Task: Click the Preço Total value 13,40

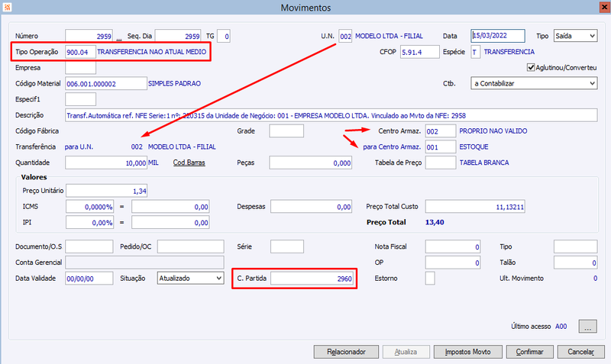Action: pyautogui.click(x=435, y=222)
